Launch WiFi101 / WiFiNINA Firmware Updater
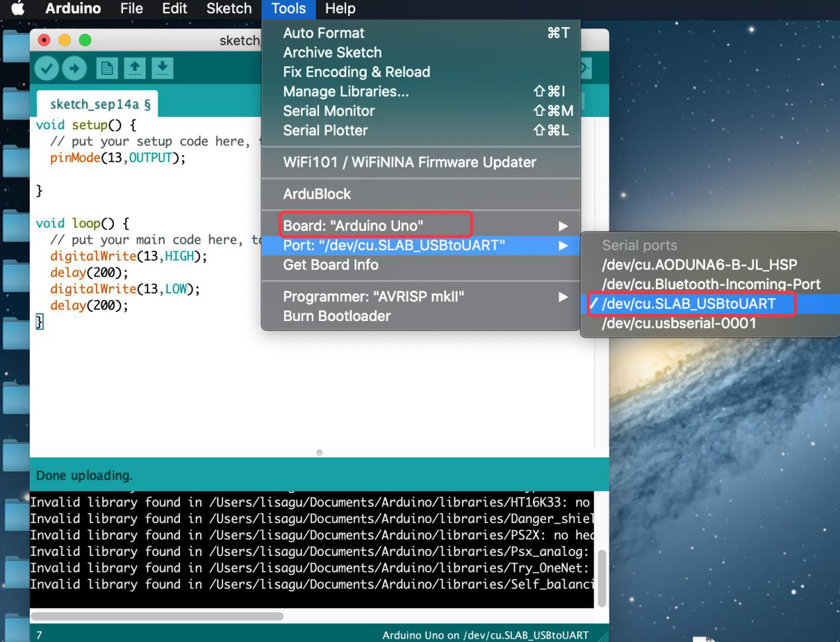This screenshot has height=642, width=840. pos(421,162)
